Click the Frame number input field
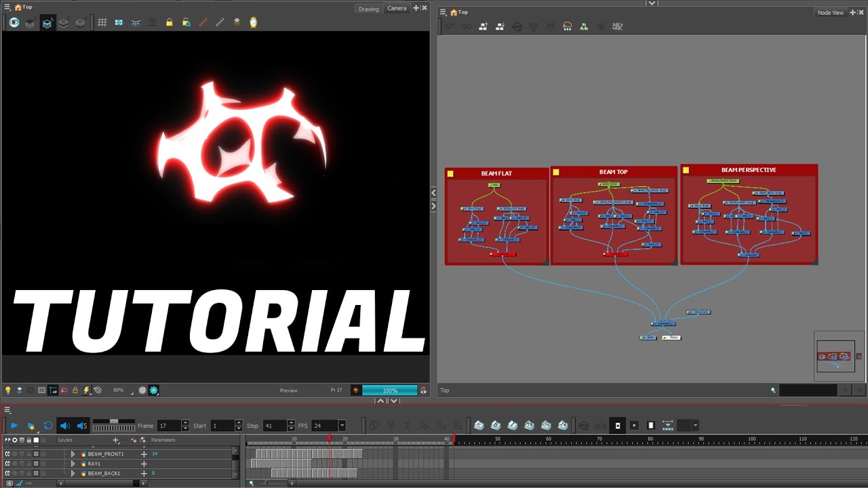This screenshot has width=868, height=488. click(x=170, y=426)
